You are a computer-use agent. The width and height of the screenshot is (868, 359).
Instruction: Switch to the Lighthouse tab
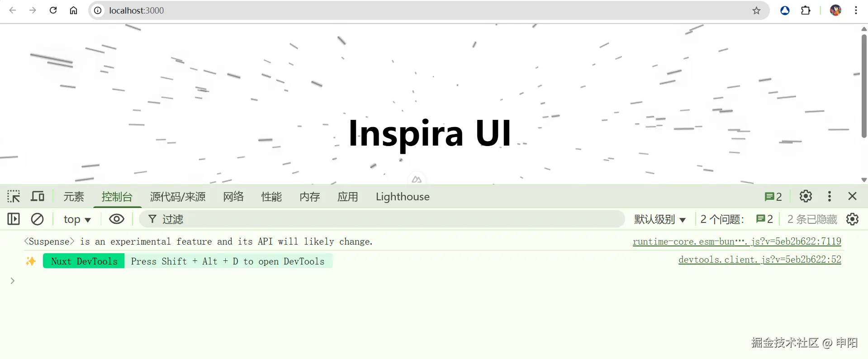pos(403,197)
